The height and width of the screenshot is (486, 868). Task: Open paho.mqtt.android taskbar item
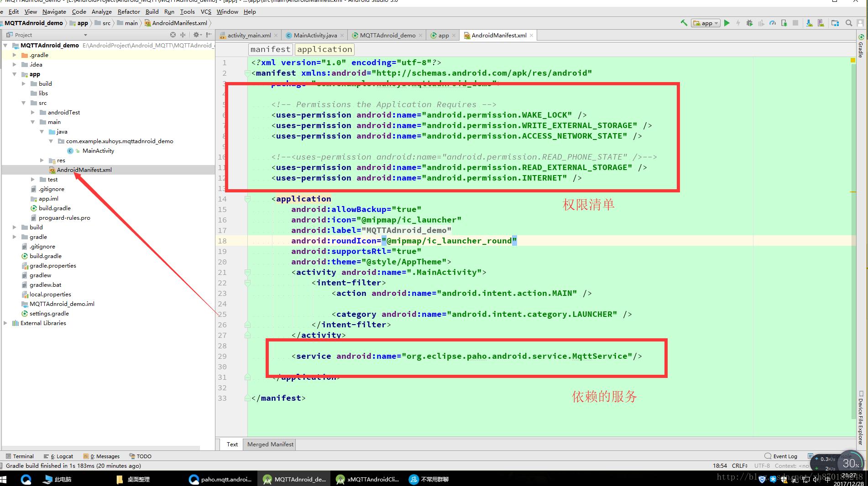[x=221, y=479]
